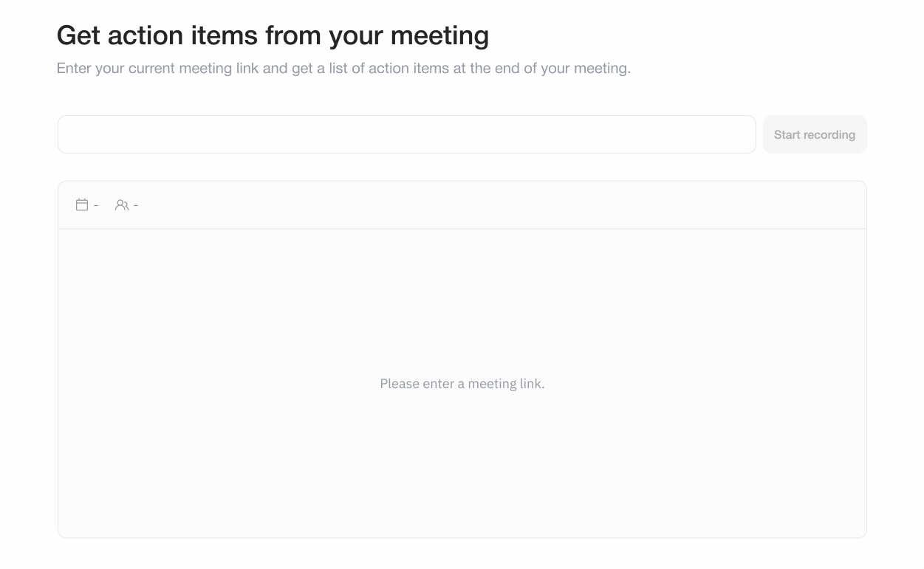The width and height of the screenshot is (924, 569).
Task: Place cursor in the empty link text box
Action: pyautogui.click(x=407, y=134)
